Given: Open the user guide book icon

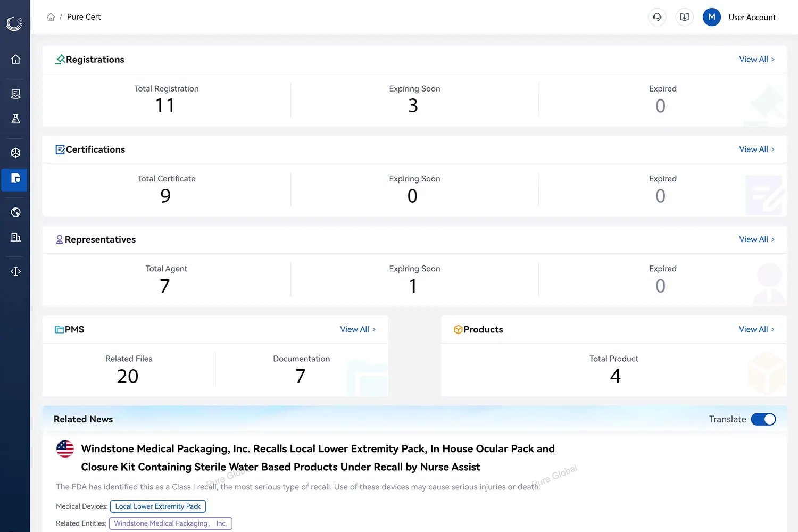Looking at the screenshot, I should pos(684,17).
